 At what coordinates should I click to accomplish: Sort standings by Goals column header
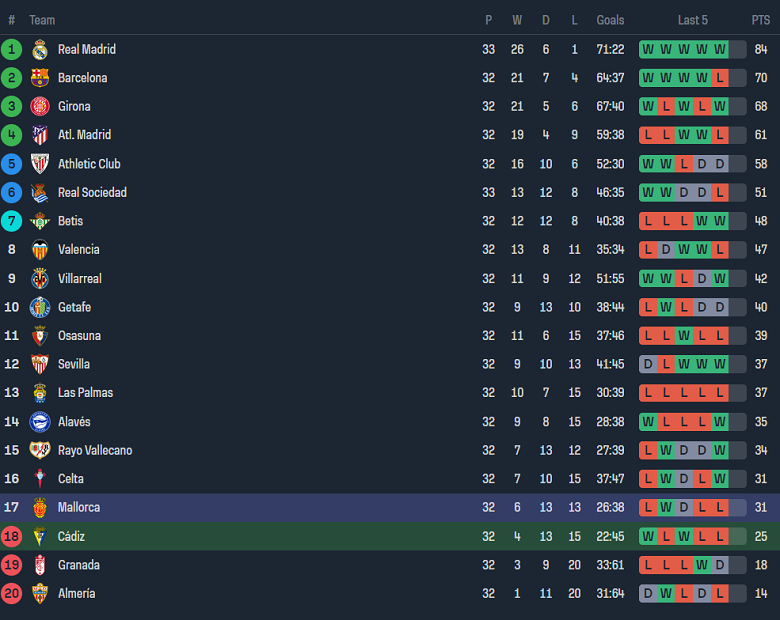coord(610,20)
